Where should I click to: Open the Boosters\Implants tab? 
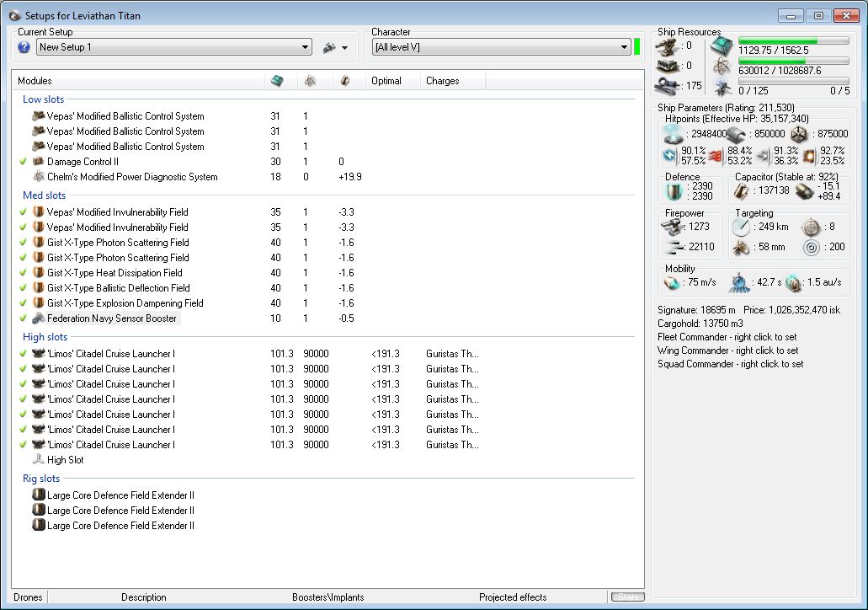tap(328, 597)
